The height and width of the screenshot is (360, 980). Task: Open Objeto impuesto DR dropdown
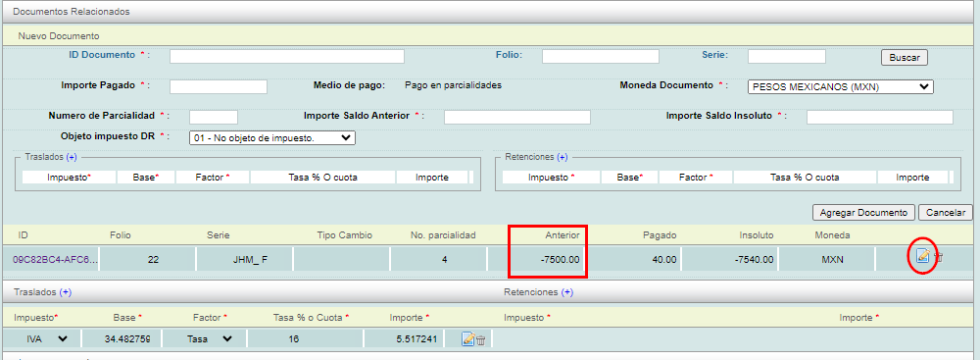coord(271,137)
